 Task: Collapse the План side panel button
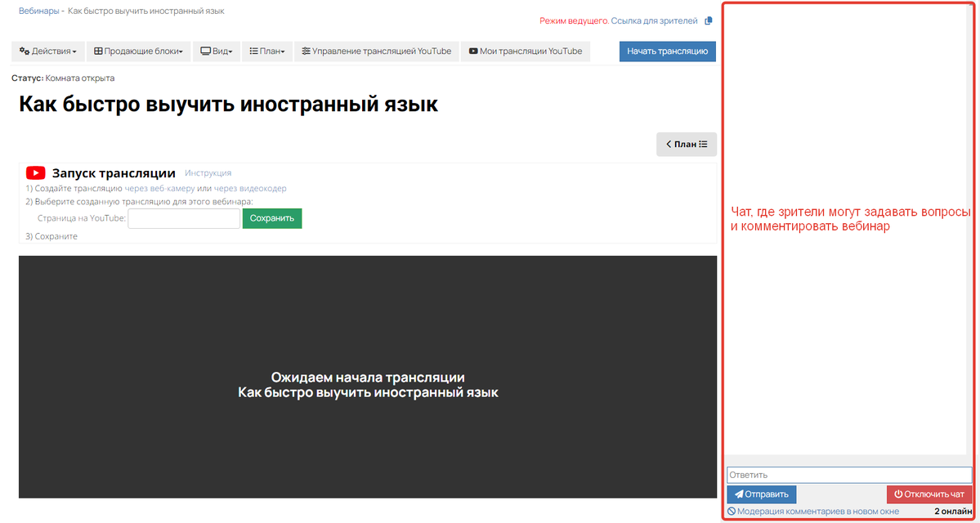coord(687,145)
